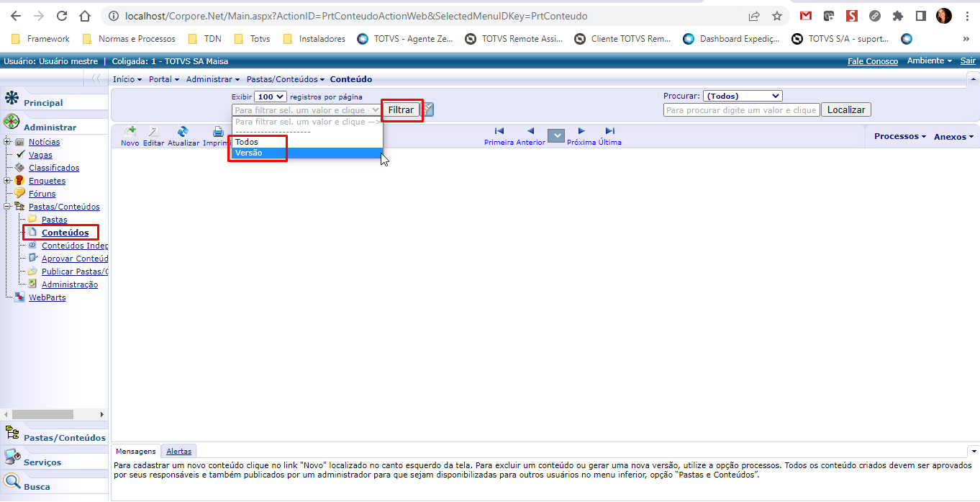Click the Gmail extension icon
Viewport: 980px width, 502px height.
[806, 16]
